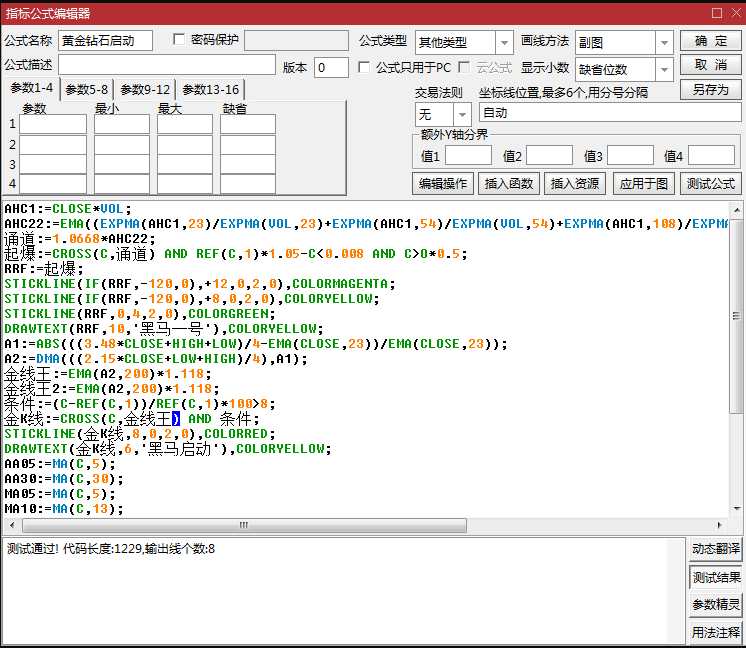Open the 画线方法 dropdown showing 副图

coord(664,43)
